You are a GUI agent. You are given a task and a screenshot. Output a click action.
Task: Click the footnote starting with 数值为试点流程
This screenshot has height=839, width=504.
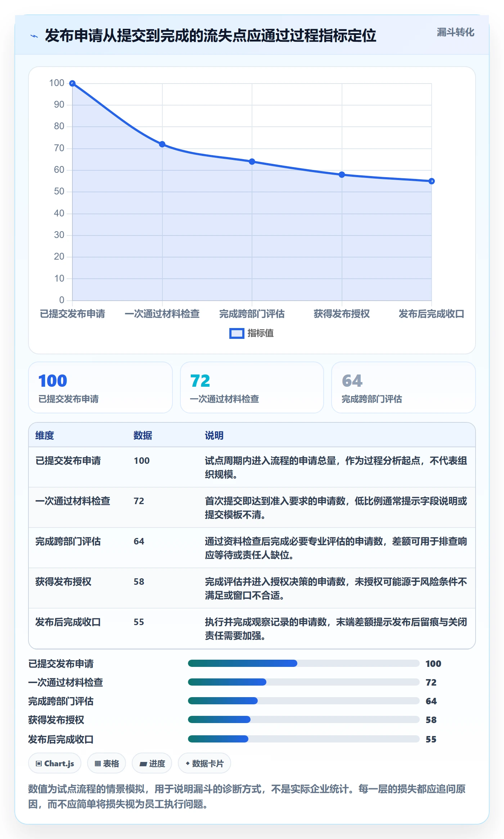pyautogui.click(x=247, y=796)
